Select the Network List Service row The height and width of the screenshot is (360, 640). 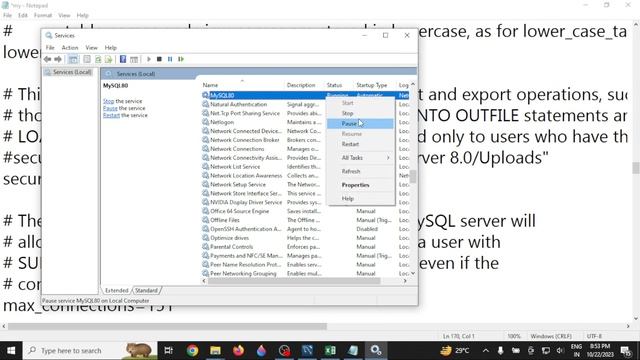[305, 167]
